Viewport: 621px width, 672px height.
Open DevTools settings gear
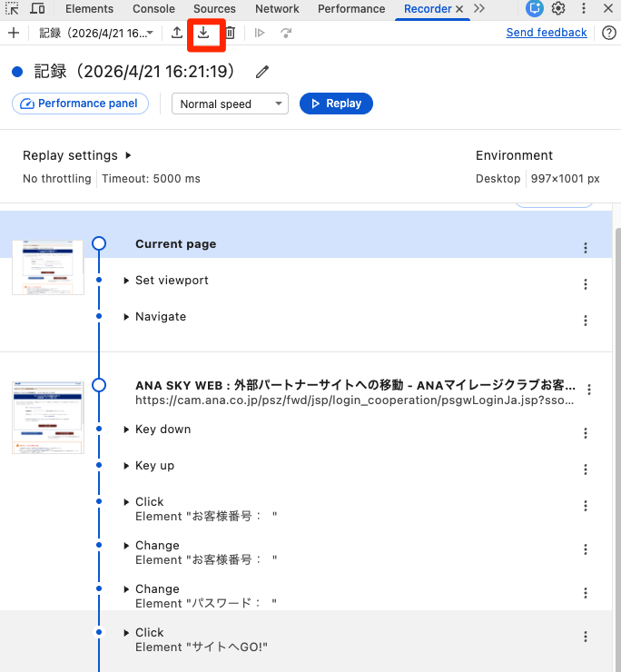558,8
